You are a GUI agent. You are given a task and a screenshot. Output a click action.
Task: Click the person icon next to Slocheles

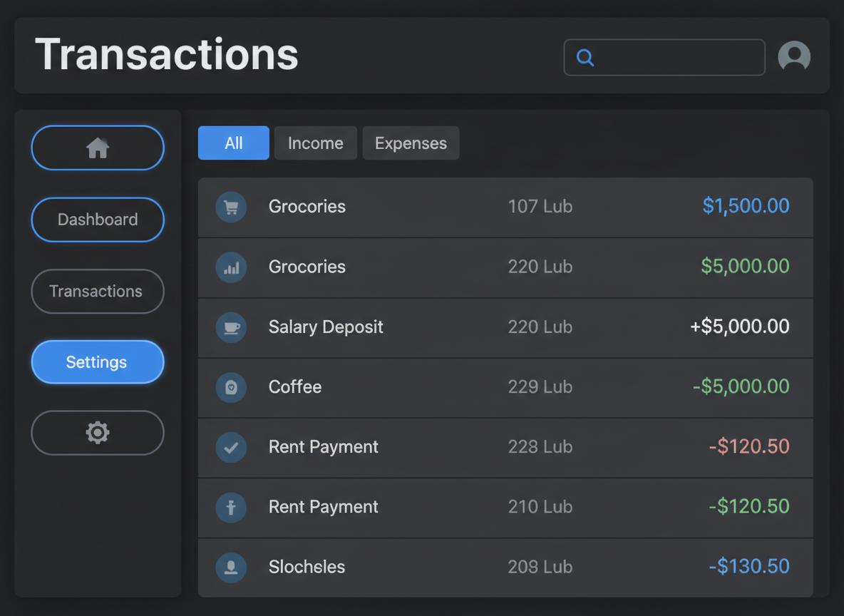[x=231, y=568]
